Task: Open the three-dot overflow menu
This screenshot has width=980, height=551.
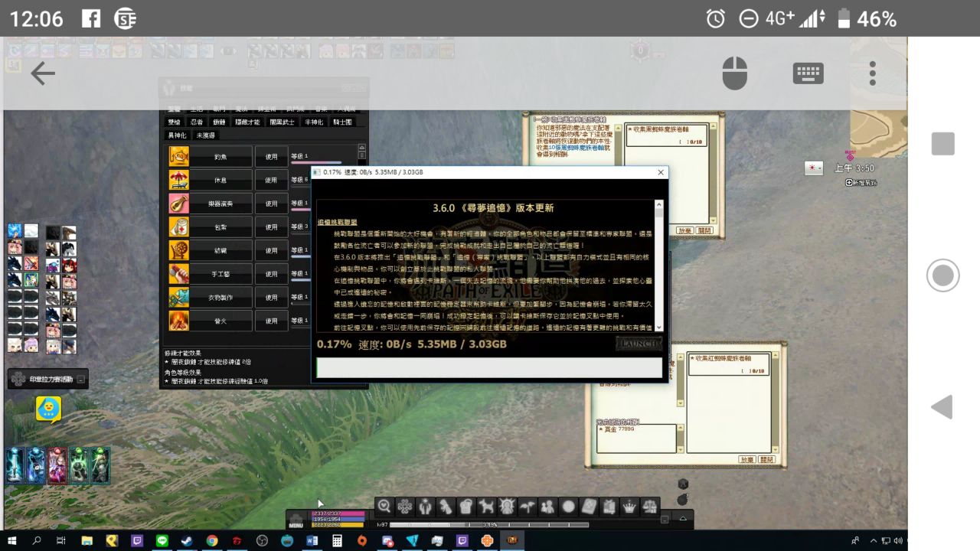Action: coord(872,73)
